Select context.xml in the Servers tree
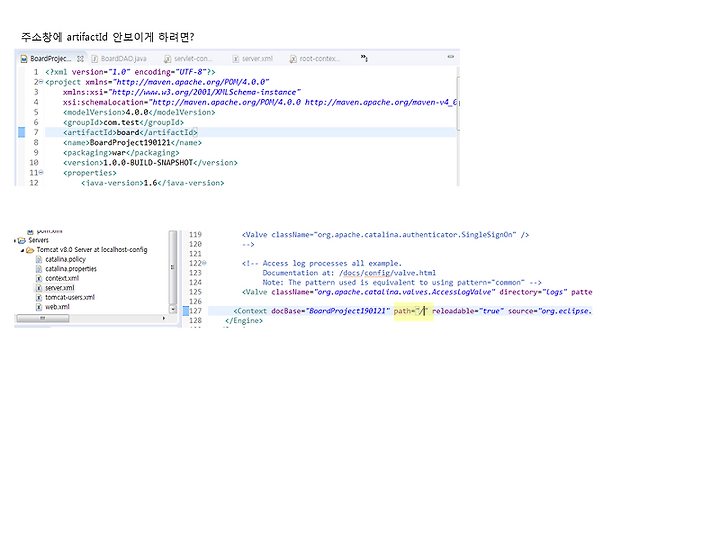 pos(62,278)
